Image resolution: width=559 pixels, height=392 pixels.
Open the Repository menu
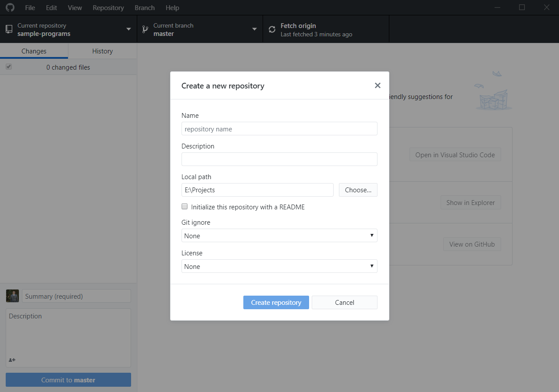click(108, 7)
